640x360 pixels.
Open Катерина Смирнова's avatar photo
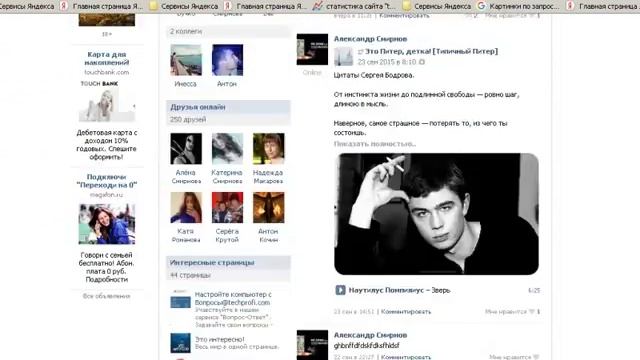point(227,149)
